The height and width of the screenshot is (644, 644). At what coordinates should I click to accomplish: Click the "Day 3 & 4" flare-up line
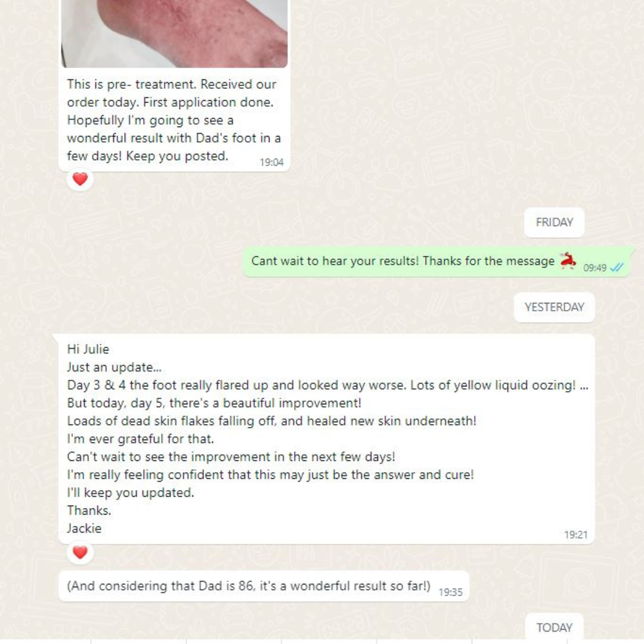(x=327, y=385)
